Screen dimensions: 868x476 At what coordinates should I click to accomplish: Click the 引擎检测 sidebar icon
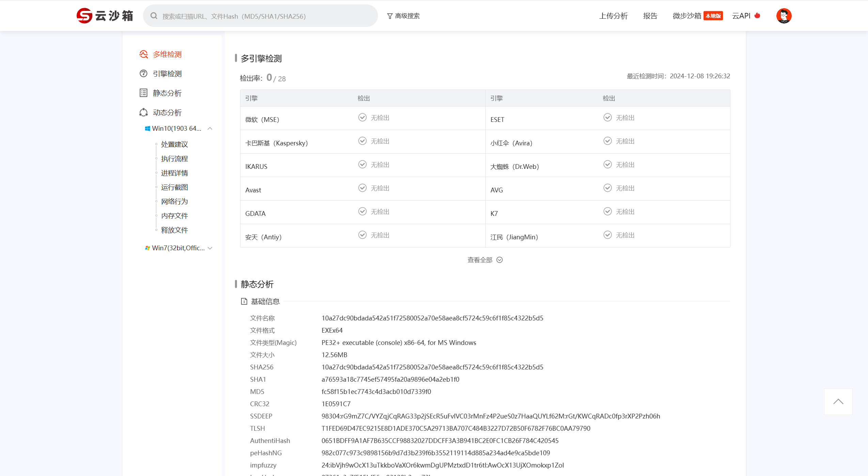pyautogui.click(x=144, y=74)
